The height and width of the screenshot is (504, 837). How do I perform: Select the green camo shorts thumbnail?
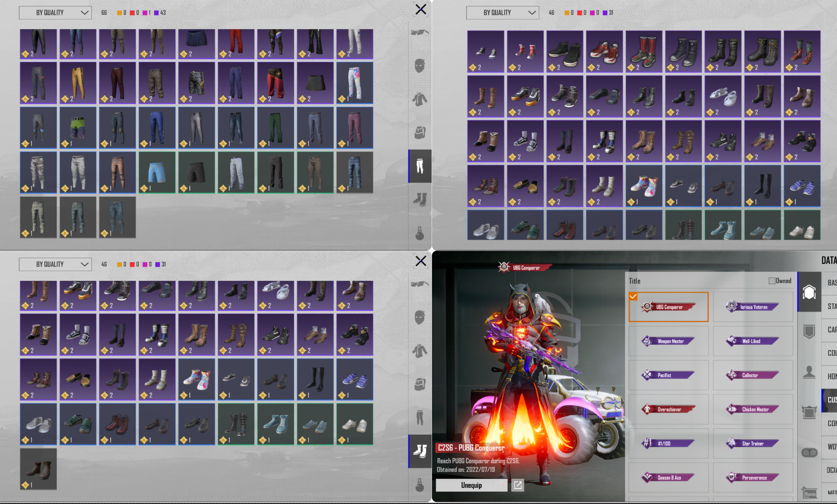pos(78,128)
